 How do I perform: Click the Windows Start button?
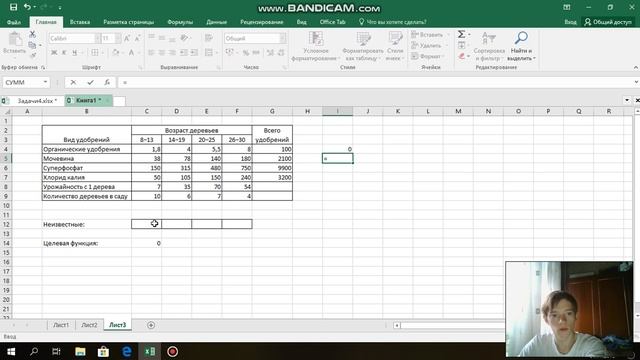point(11,351)
